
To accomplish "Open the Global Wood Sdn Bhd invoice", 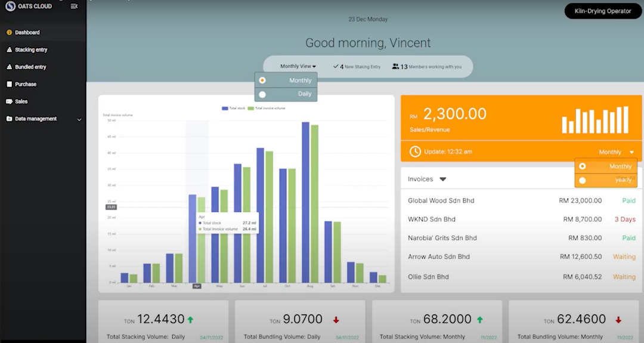I will coord(441,201).
